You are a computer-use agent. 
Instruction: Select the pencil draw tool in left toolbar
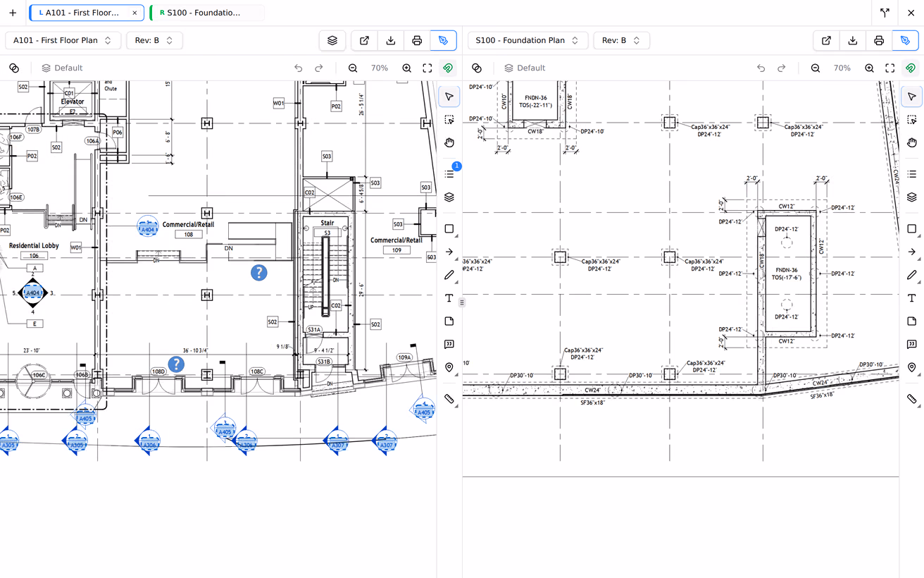(449, 275)
